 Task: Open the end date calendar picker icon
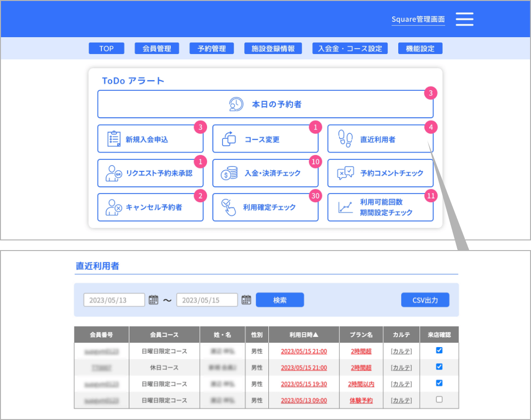[x=246, y=300]
